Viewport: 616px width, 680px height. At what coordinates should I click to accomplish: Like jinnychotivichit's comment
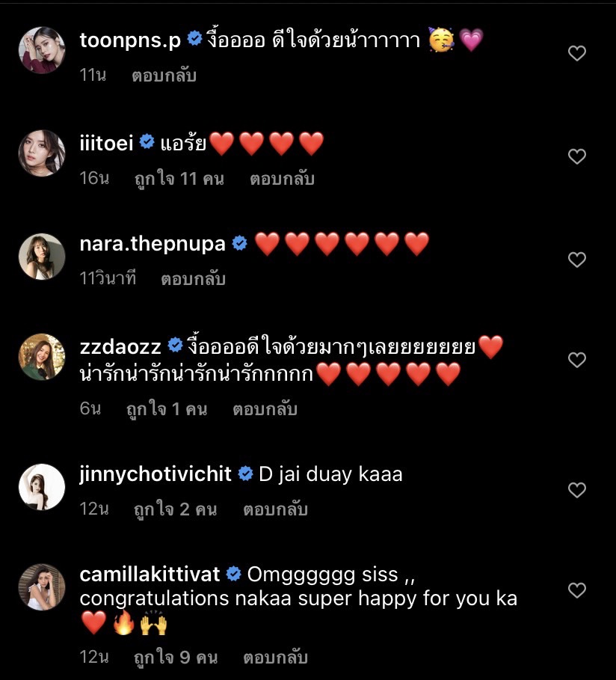point(576,490)
